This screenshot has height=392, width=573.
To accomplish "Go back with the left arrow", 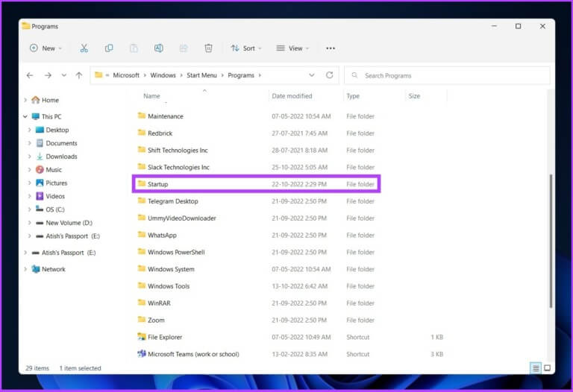I will (30, 75).
